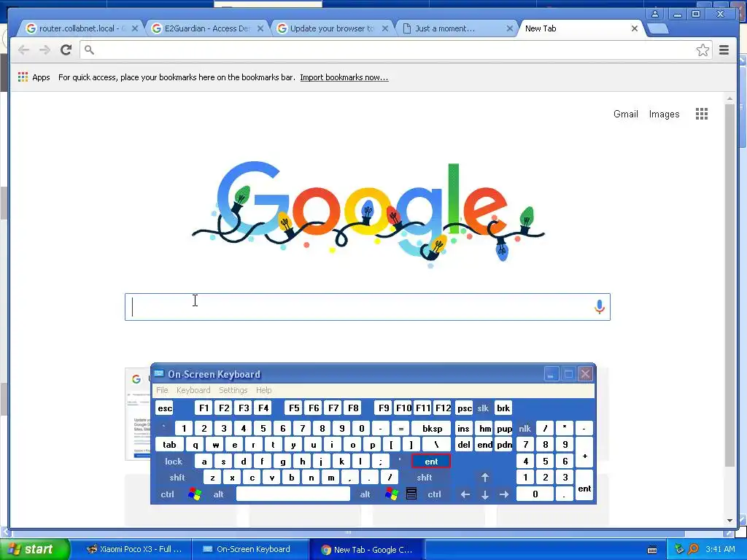Toggle the left alt key

[218, 494]
